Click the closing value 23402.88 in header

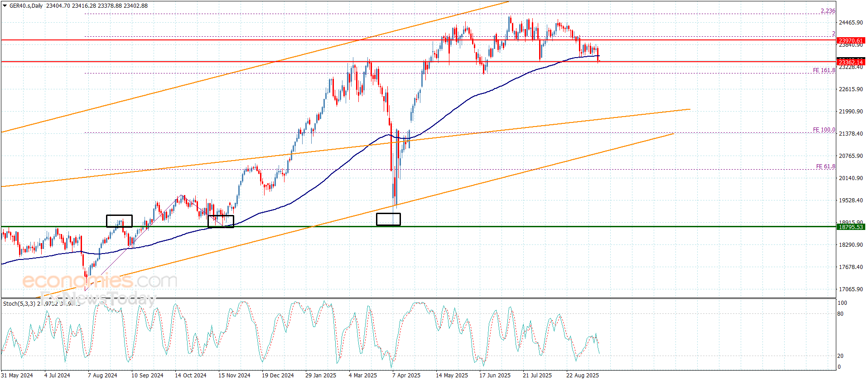[x=135, y=6]
